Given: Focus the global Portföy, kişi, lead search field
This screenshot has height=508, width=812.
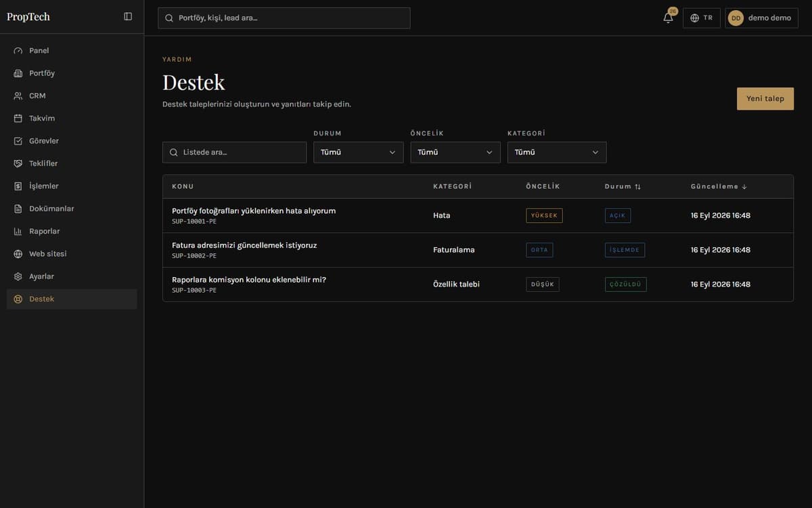Looking at the screenshot, I should [x=284, y=18].
